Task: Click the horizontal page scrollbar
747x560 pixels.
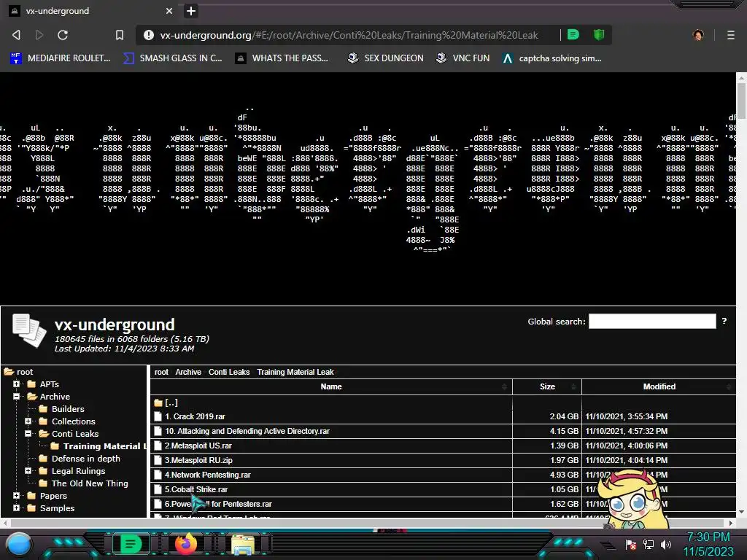Action: pos(367,523)
